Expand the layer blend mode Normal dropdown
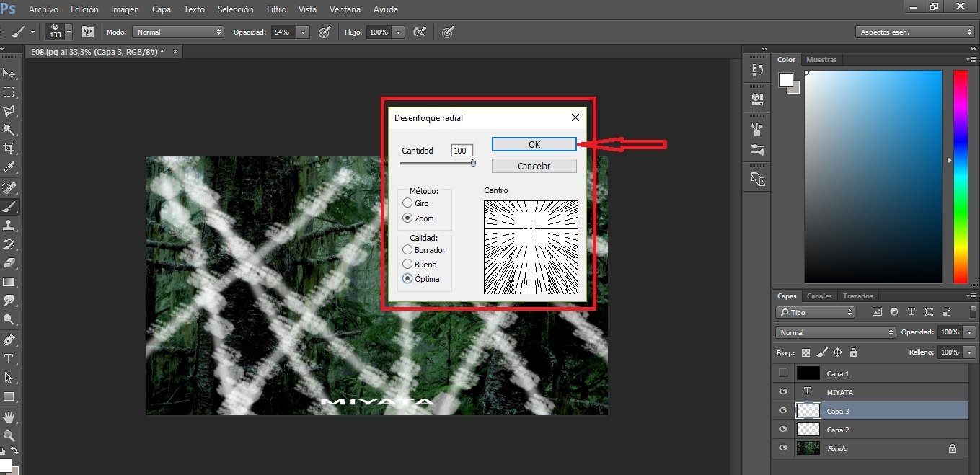This screenshot has height=475, width=980. click(x=836, y=332)
